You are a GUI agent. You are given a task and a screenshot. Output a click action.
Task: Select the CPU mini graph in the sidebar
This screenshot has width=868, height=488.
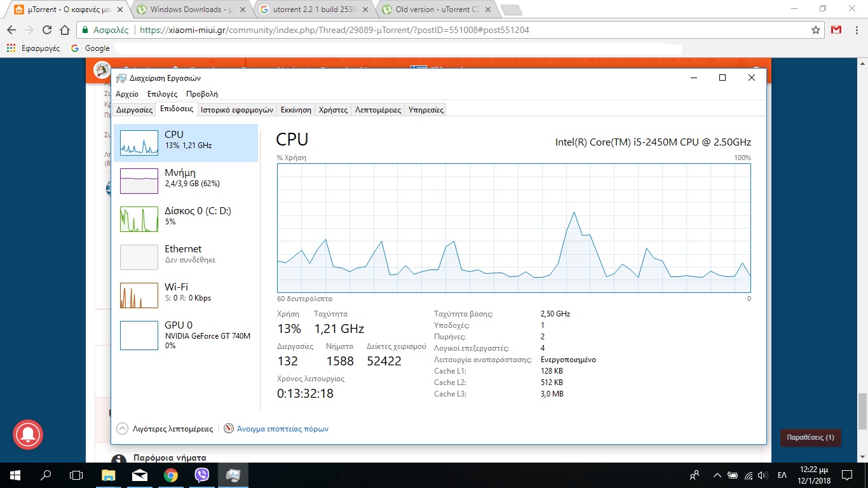[139, 143]
